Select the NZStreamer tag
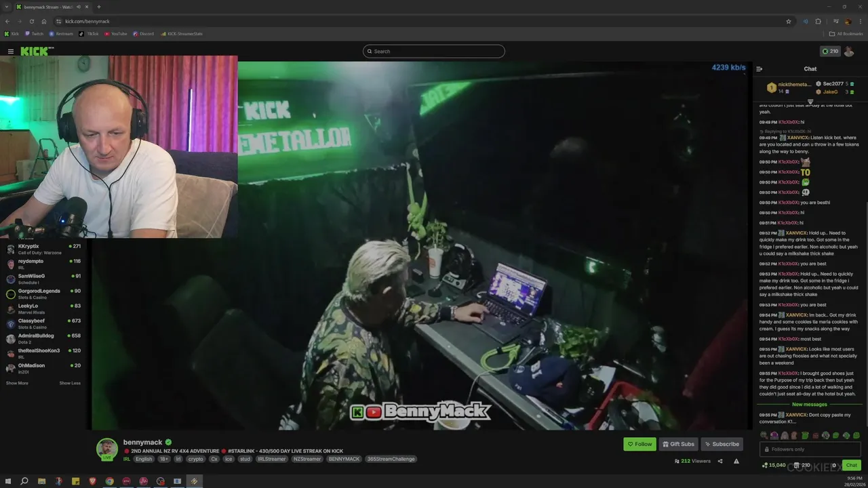 tap(307, 459)
